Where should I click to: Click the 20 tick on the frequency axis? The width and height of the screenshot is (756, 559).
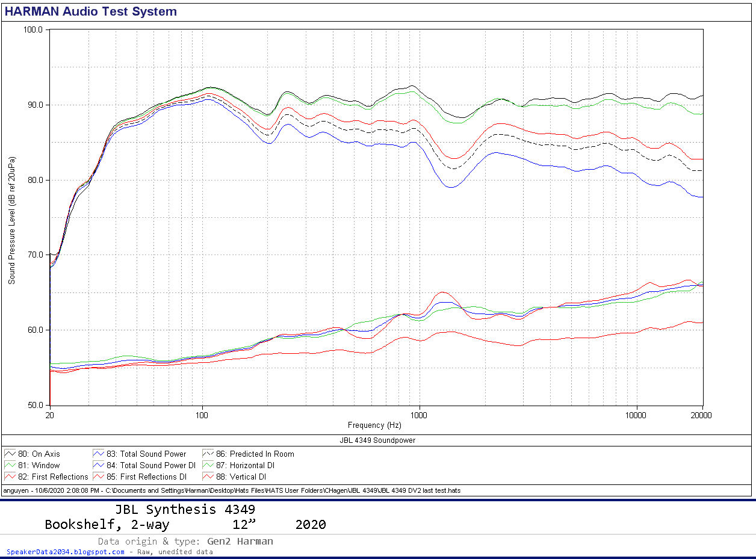50,415
